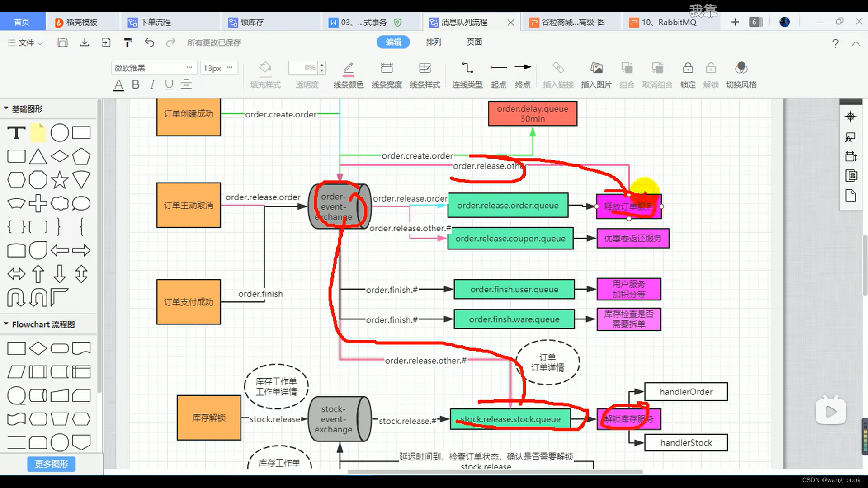The width and height of the screenshot is (868, 488).
Task: Click the export/share icon
Action: (x=106, y=42)
